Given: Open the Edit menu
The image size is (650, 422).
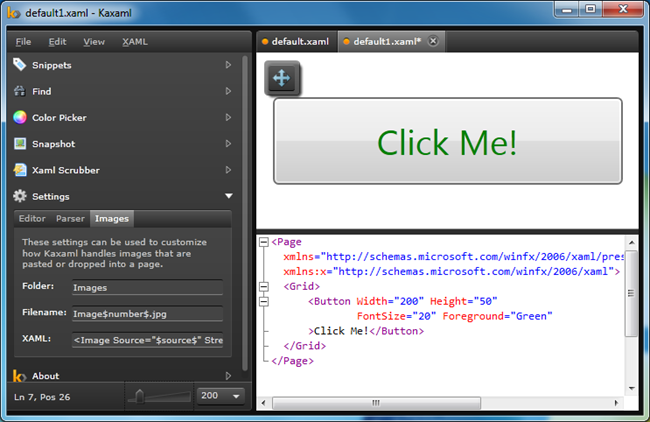Looking at the screenshot, I should 57,41.
